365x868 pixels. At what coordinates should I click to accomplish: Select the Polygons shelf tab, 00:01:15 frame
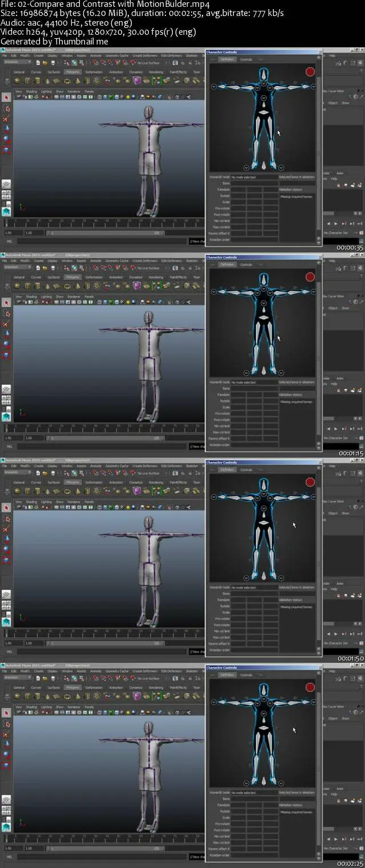point(72,277)
